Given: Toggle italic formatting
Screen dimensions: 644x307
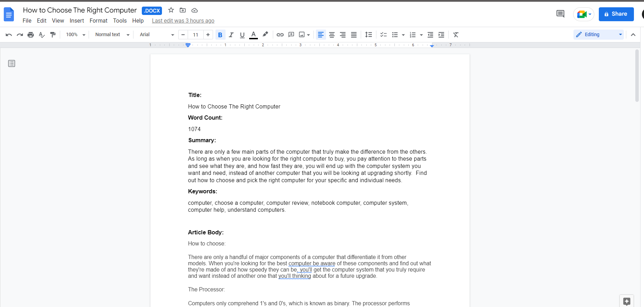Looking at the screenshot, I should point(231,35).
